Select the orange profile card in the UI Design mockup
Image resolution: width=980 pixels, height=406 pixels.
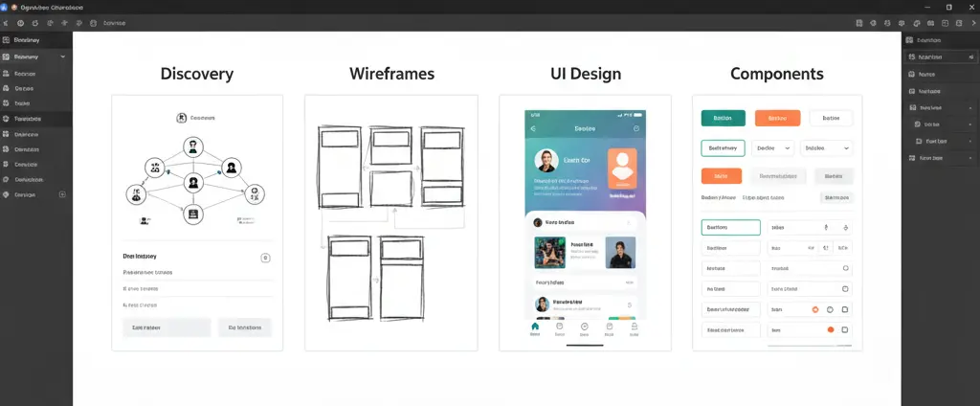tap(622, 169)
